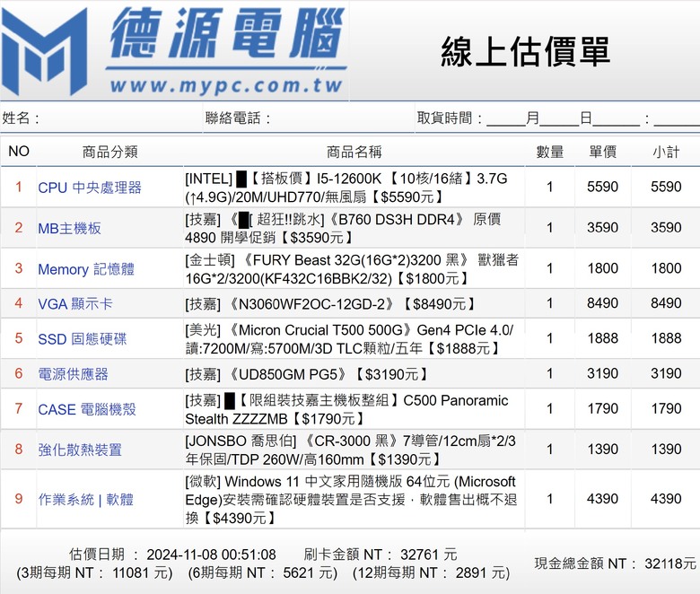Click the 3期每期 NT 11081 installment text
This screenshot has width=700, height=594.
coord(94,572)
